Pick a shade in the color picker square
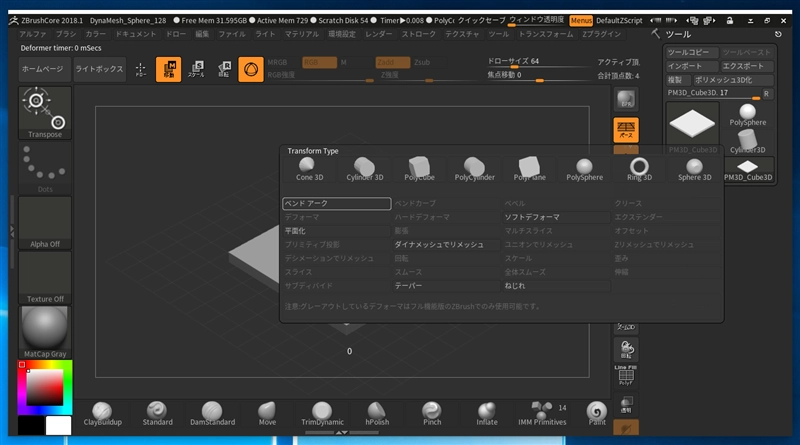The width and height of the screenshot is (800, 445). [45, 388]
